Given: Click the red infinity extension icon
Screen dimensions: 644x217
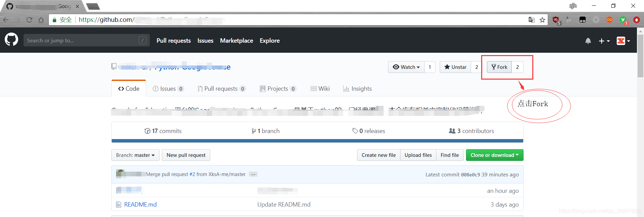Looking at the screenshot, I should coord(609,20).
